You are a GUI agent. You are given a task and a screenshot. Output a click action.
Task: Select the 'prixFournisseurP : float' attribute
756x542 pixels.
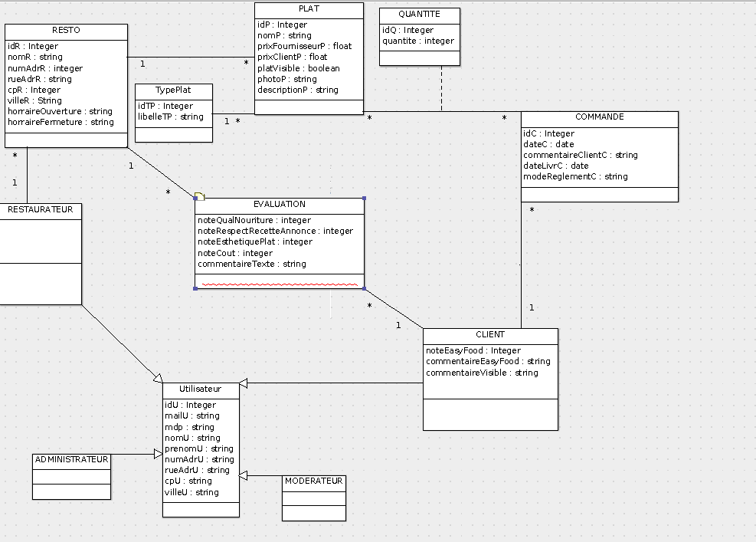305,46
